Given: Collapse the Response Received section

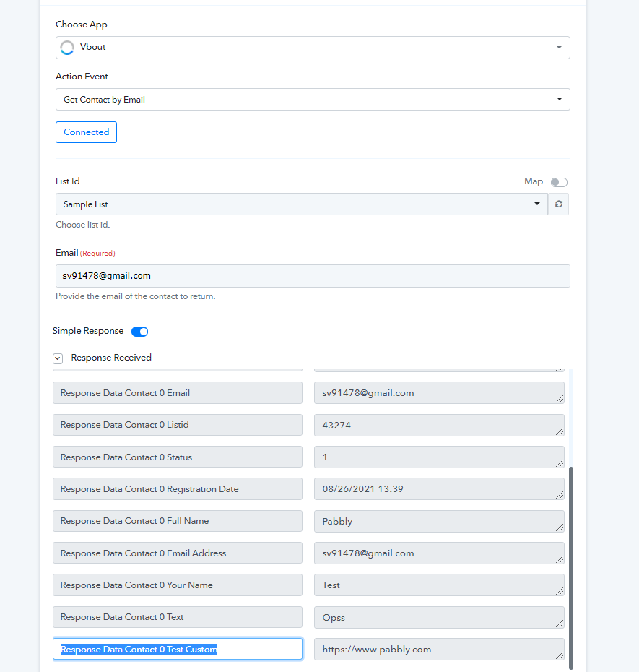Looking at the screenshot, I should coord(58,358).
